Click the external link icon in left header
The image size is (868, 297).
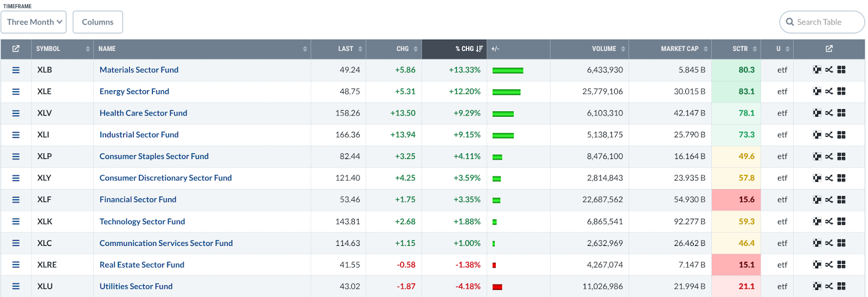pos(16,49)
